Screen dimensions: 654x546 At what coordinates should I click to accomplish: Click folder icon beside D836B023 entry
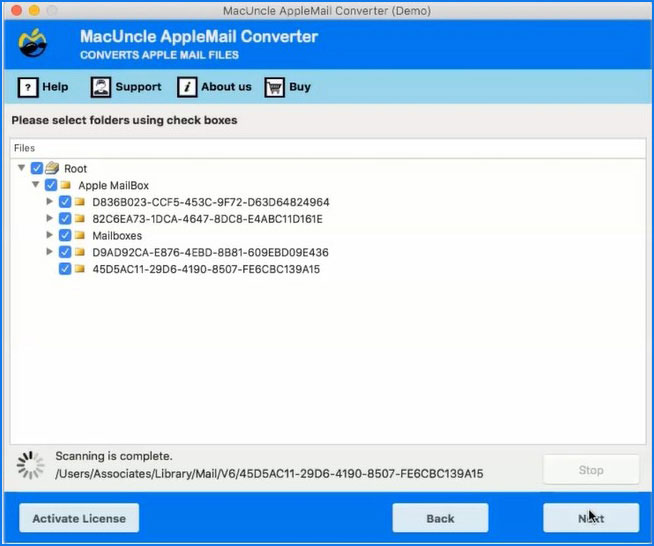tap(80, 202)
